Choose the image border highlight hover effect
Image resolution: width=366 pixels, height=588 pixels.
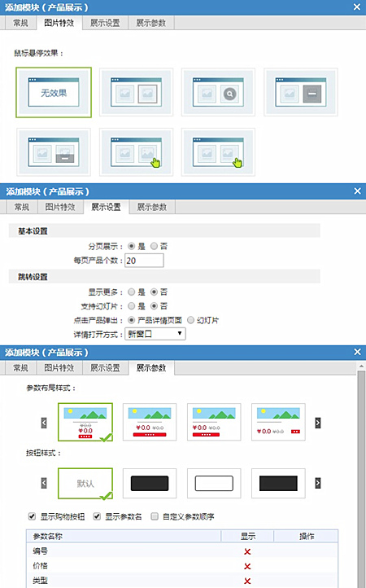(136, 92)
